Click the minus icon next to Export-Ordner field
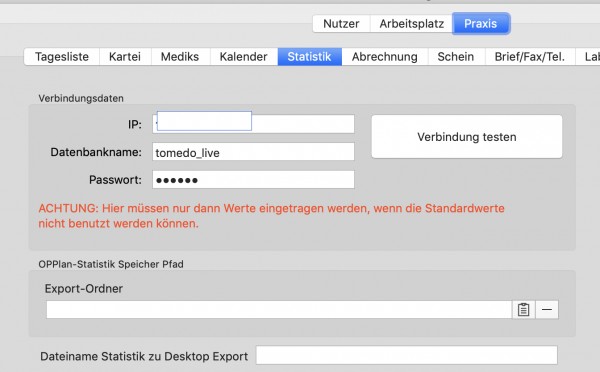600x372 pixels. [547, 309]
